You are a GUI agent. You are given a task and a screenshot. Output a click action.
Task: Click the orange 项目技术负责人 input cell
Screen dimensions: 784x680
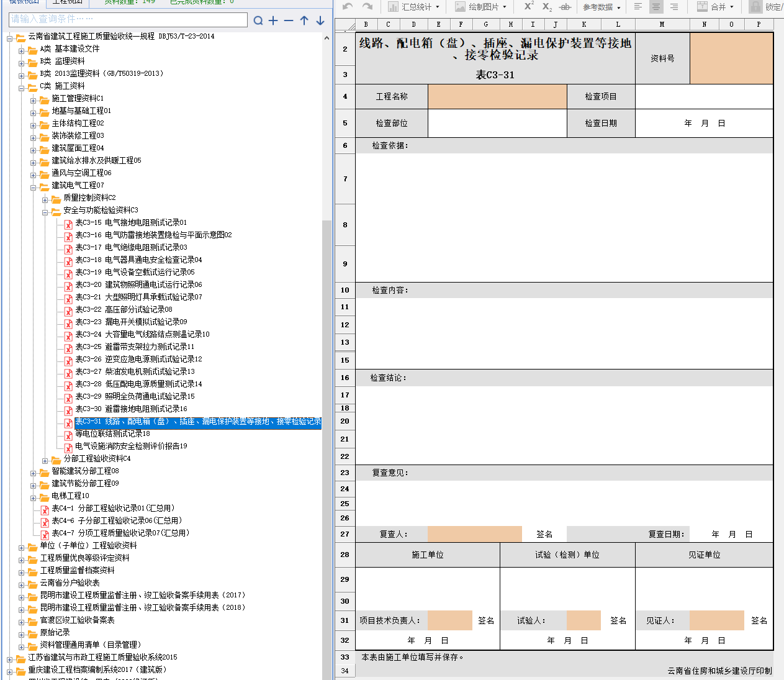coord(450,620)
